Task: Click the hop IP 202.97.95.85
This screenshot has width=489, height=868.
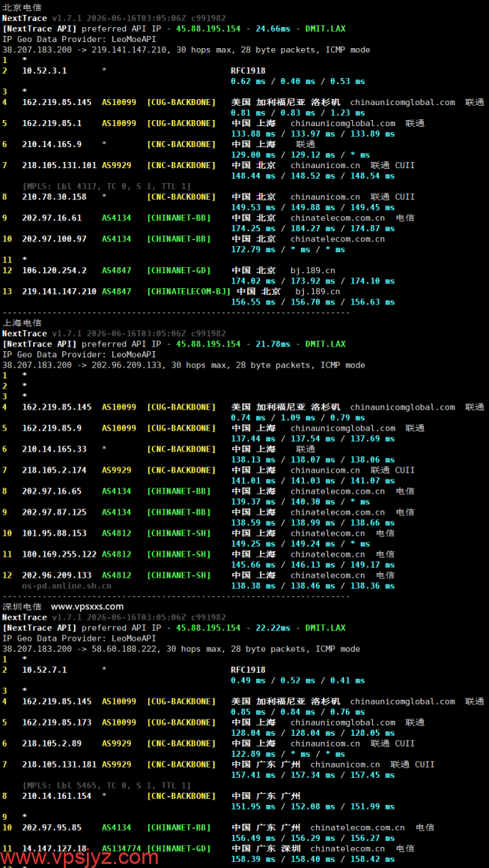Action: click(52, 827)
